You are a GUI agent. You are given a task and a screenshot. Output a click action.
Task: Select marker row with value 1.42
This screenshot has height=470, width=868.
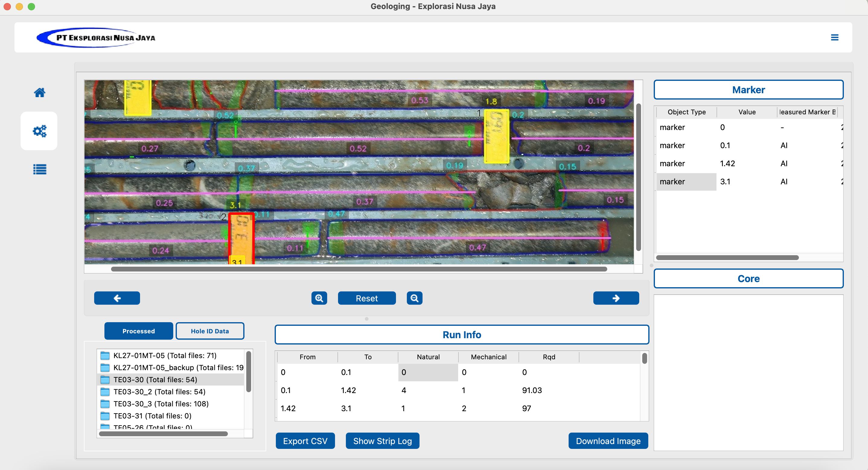click(x=727, y=164)
